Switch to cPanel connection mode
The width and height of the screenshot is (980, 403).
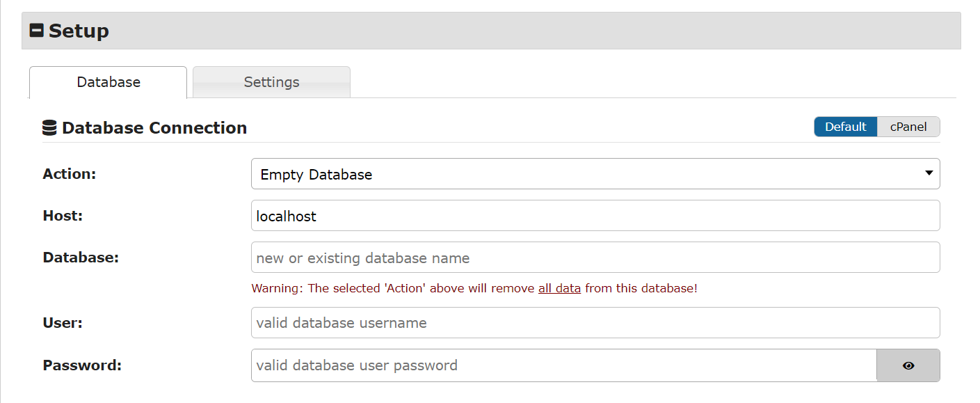(908, 126)
